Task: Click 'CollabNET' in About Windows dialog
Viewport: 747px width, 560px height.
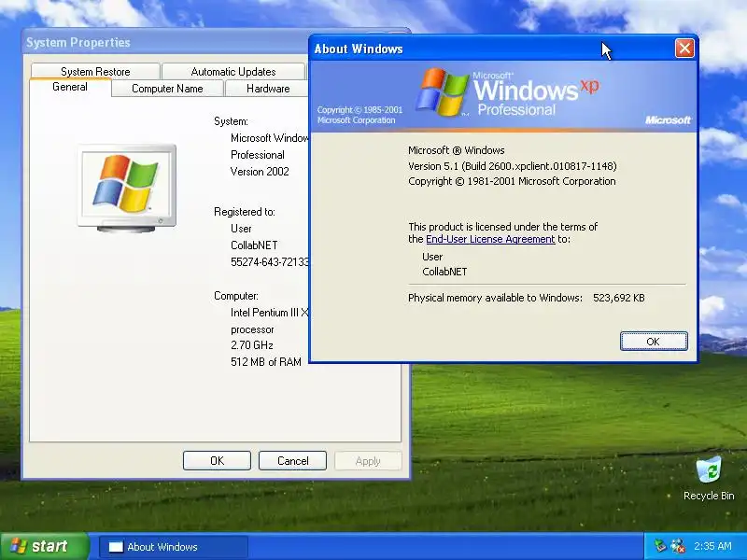Action: point(444,272)
